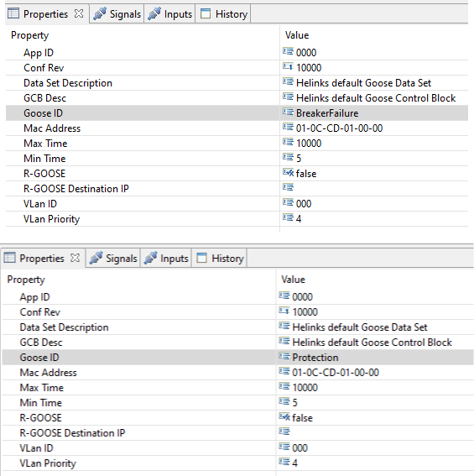Select the Goose ID row showing BreakerFailure
Image resolution: width=474 pixels, height=476 pixels.
coord(237,113)
